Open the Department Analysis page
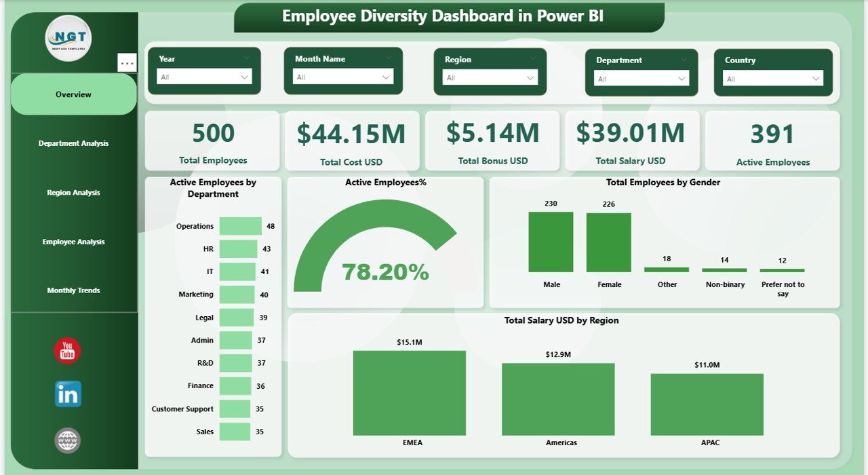 [73, 143]
